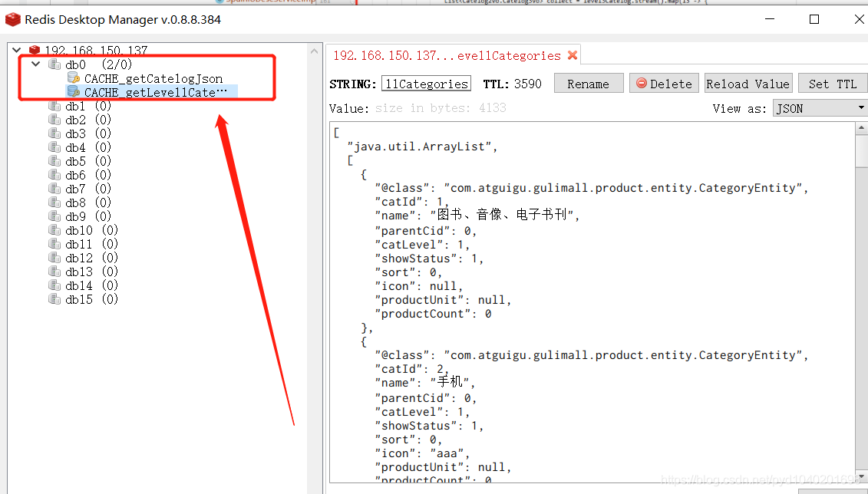Click the db2 database icon
The width and height of the screenshot is (868, 494).
coord(54,120)
